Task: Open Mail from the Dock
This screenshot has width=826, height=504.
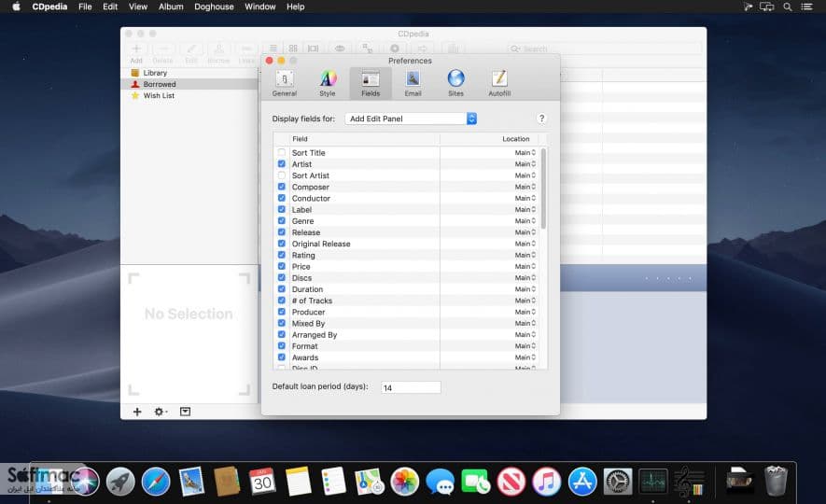Action: tap(191, 481)
